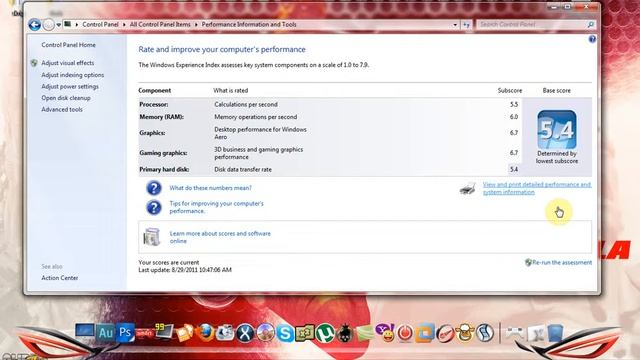This screenshot has height=360, width=640.
Task: Click the red power button dock icon
Action: click(405, 333)
